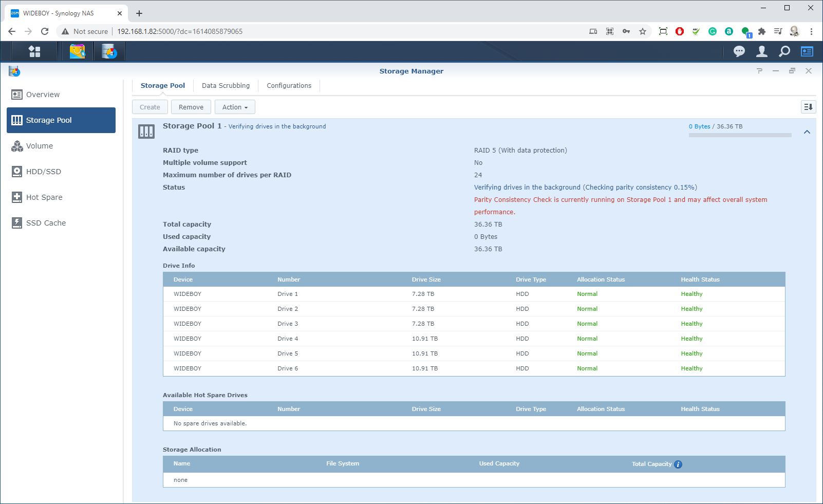The image size is (823, 504).
Task: Collapse Storage Pool 1 details chevron
Action: click(x=807, y=132)
